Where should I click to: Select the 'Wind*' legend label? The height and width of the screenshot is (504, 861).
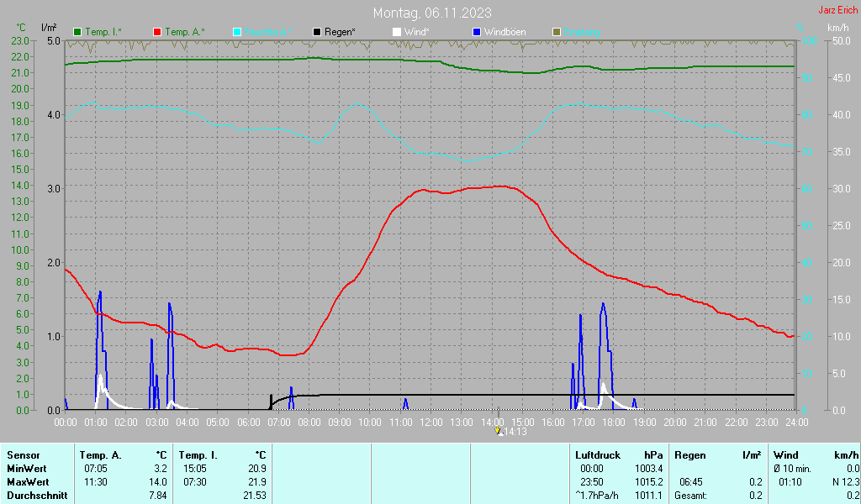coord(417,32)
